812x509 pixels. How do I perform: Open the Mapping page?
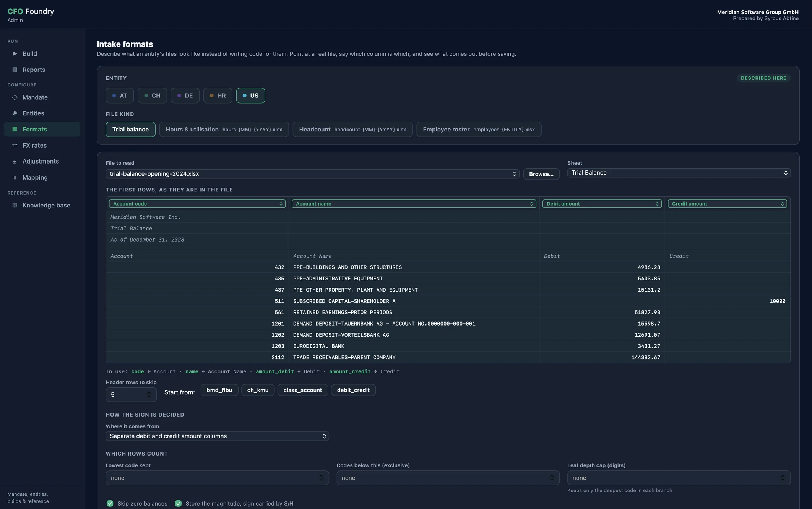coord(42,177)
